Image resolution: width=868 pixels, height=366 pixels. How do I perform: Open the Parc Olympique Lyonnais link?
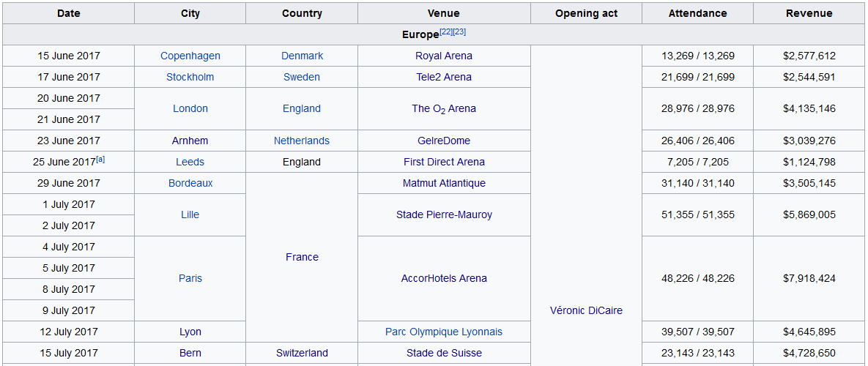pos(444,332)
